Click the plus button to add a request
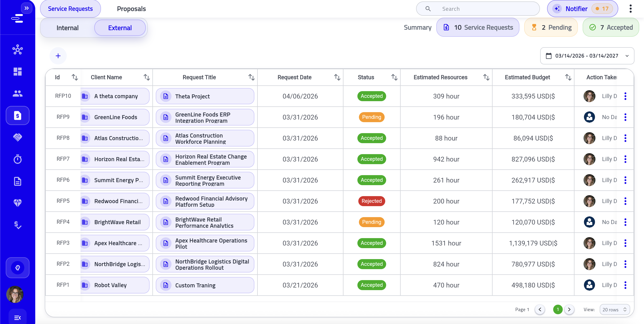644x324 pixels. (x=58, y=56)
